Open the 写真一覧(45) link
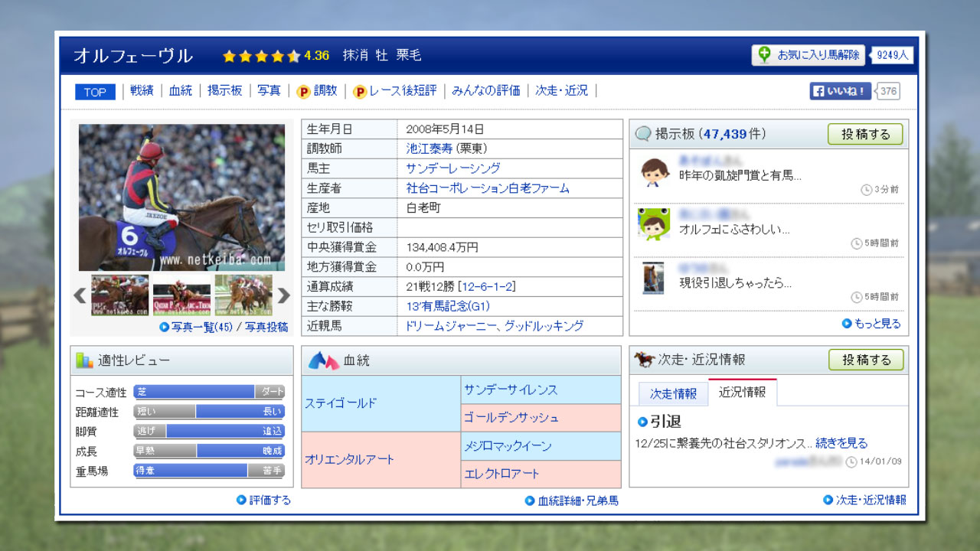The width and height of the screenshot is (980, 551). [202, 327]
